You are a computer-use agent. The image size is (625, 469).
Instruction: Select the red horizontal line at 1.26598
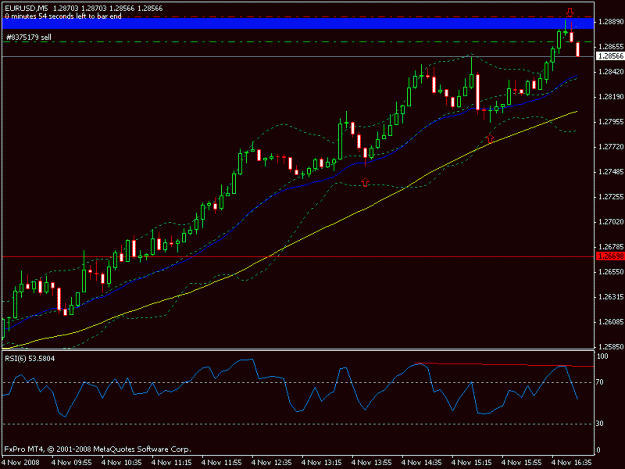pyautogui.click(x=298, y=257)
